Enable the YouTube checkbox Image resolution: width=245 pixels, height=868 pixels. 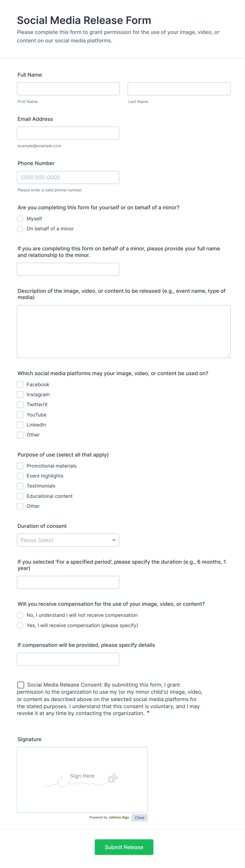pyautogui.click(x=20, y=415)
